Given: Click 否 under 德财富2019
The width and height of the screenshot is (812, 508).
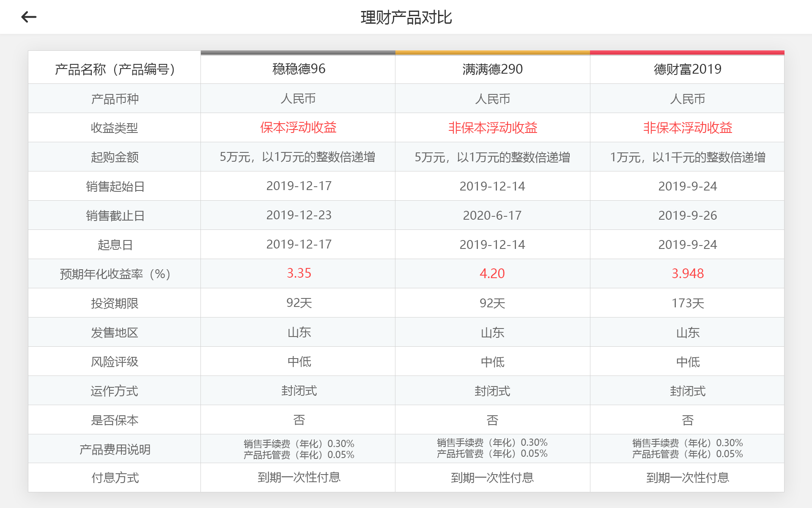Looking at the screenshot, I should coord(687,420).
